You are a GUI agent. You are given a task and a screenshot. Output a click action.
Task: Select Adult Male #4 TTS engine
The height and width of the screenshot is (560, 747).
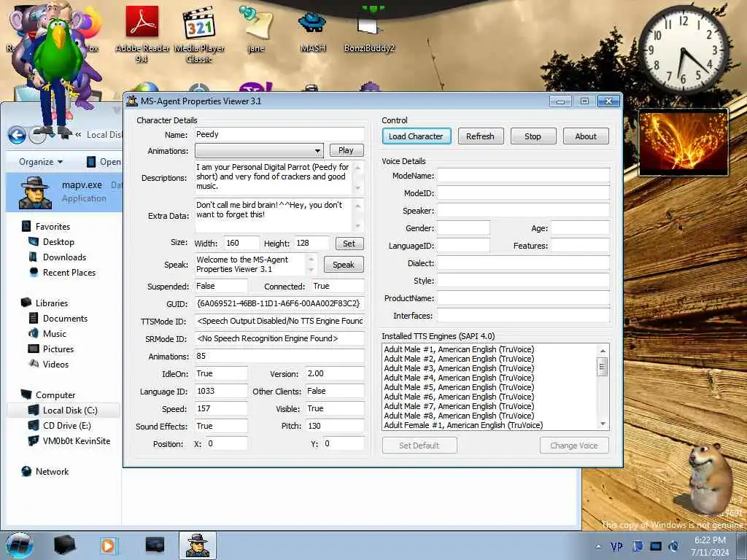459,378
